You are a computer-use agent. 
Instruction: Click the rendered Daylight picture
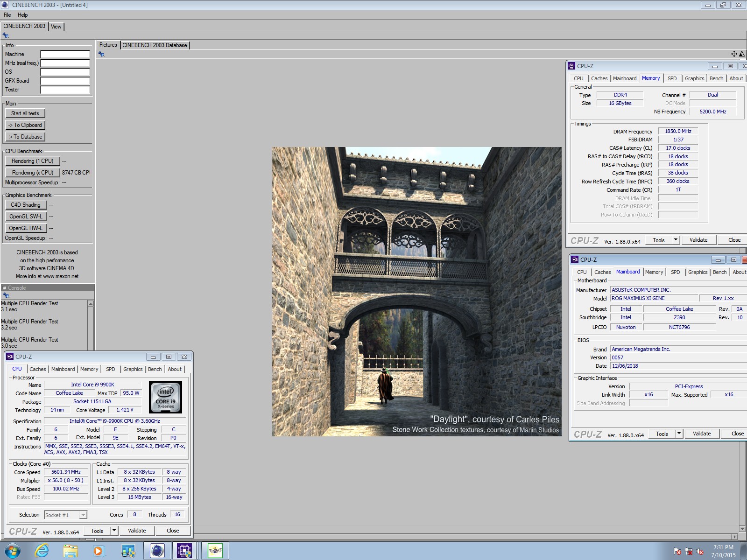click(417, 292)
